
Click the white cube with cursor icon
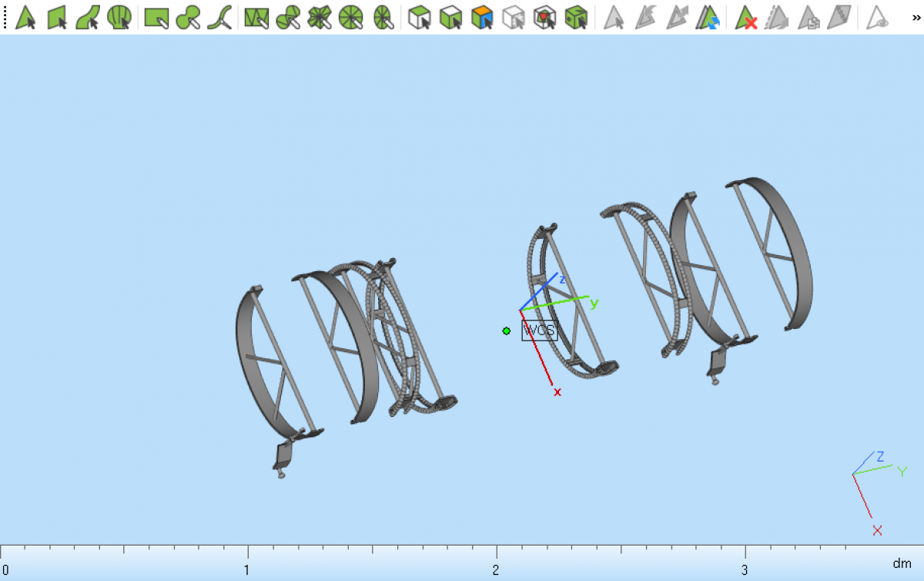point(419,17)
